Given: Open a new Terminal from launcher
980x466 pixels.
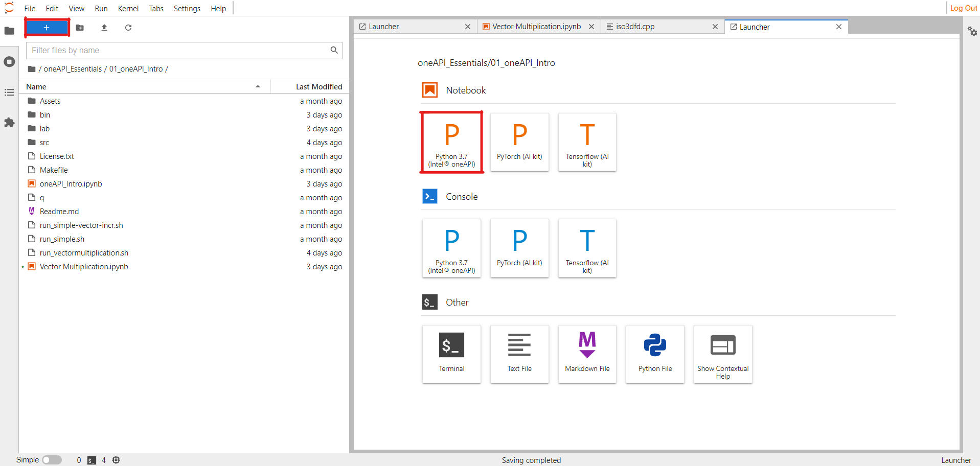Looking at the screenshot, I should [x=451, y=354].
